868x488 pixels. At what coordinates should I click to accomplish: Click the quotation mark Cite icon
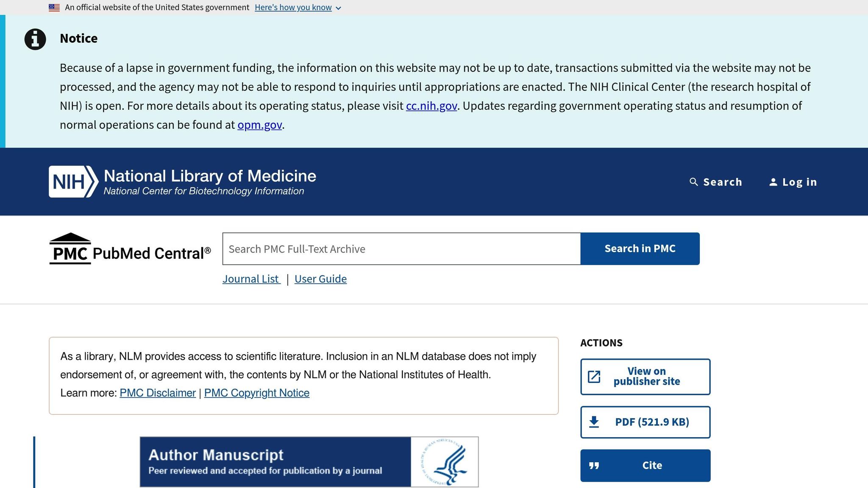(x=594, y=466)
